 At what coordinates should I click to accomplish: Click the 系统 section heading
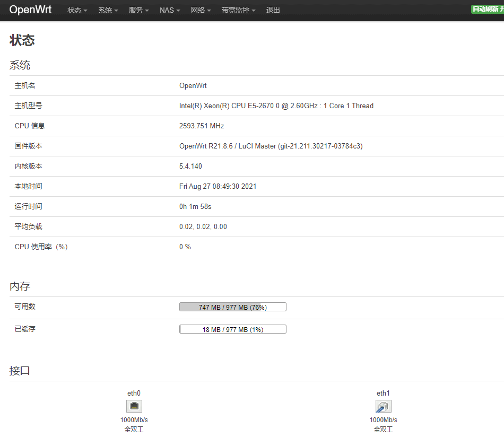(x=20, y=65)
